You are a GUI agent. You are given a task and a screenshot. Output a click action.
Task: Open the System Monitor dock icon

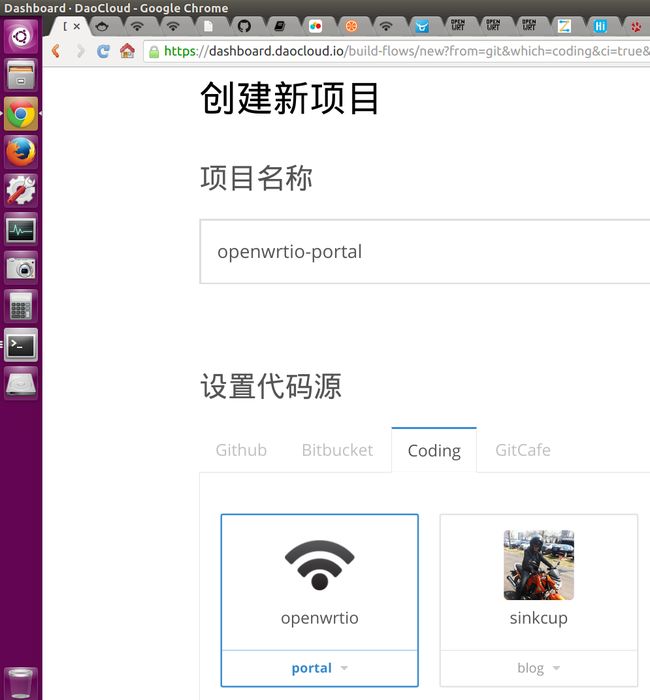(x=21, y=229)
